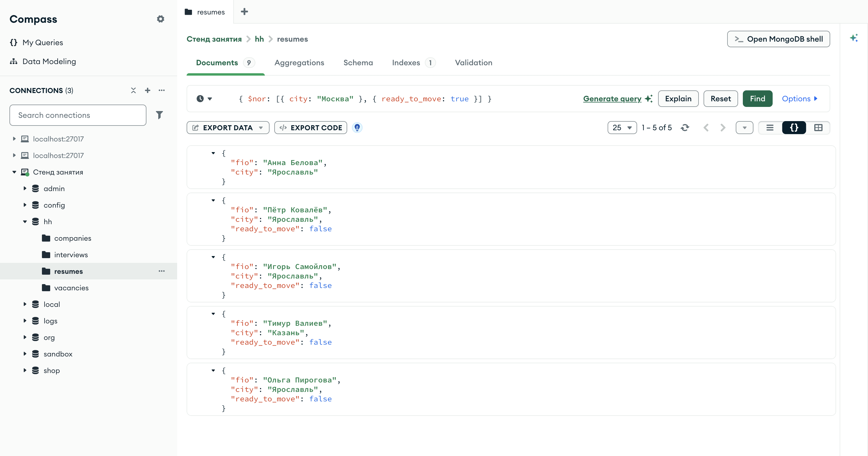Expand first localhost:27017 connection
Image resolution: width=868 pixels, height=456 pixels.
click(x=14, y=139)
